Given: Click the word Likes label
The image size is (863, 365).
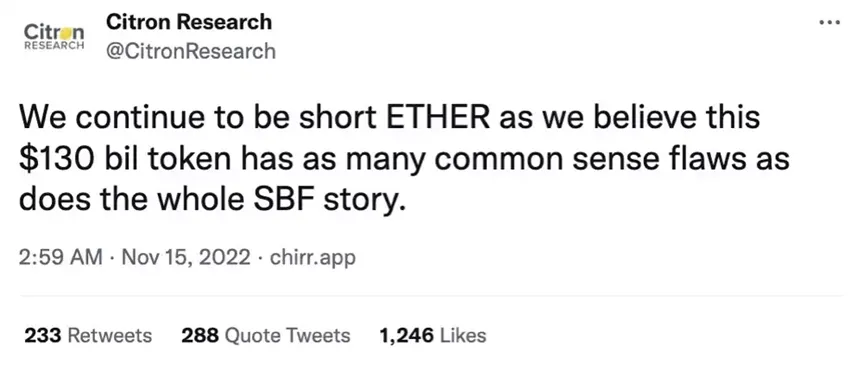Looking at the screenshot, I should (x=463, y=335).
